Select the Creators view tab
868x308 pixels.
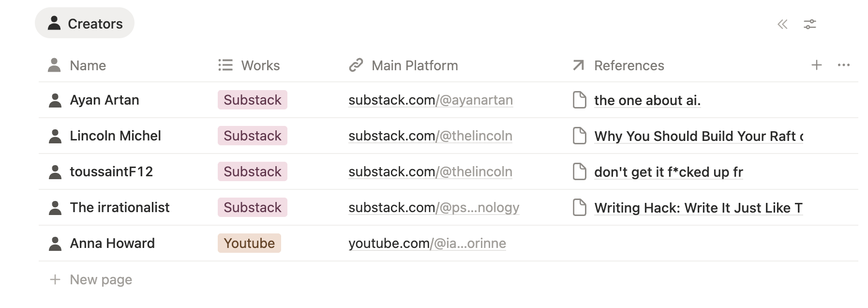pyautogui.click(x=85, y=23)
